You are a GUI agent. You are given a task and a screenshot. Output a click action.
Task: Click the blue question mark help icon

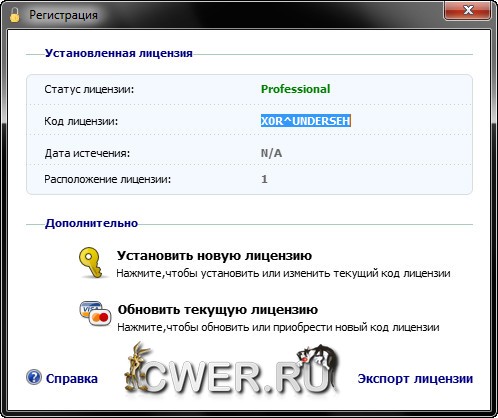(34, 378)
